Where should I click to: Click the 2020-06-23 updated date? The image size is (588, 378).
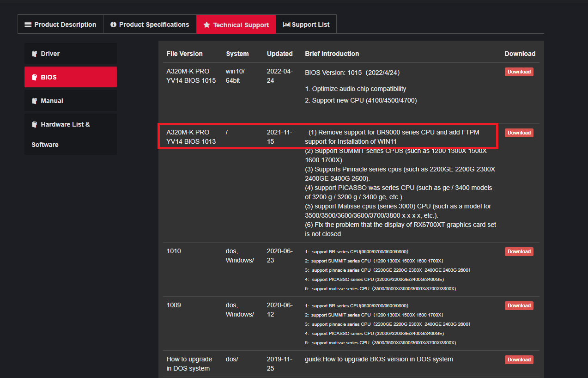(280, 256)
